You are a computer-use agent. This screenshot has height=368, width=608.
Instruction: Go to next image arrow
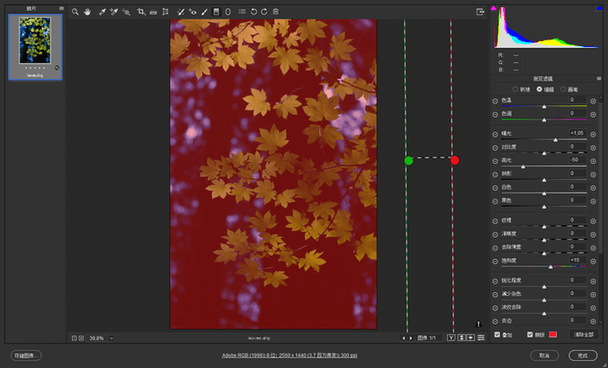click(x=411, y=338)
